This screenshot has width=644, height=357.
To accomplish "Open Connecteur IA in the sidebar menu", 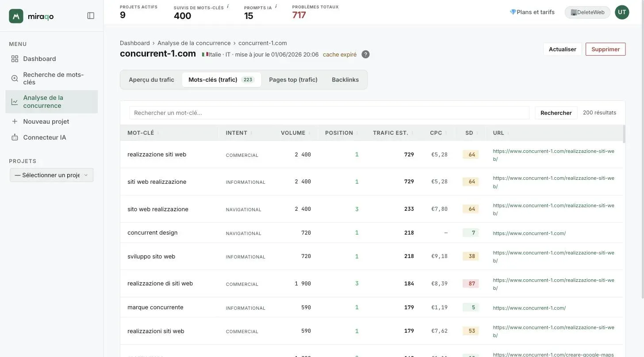I will click(x=52, y=137).
